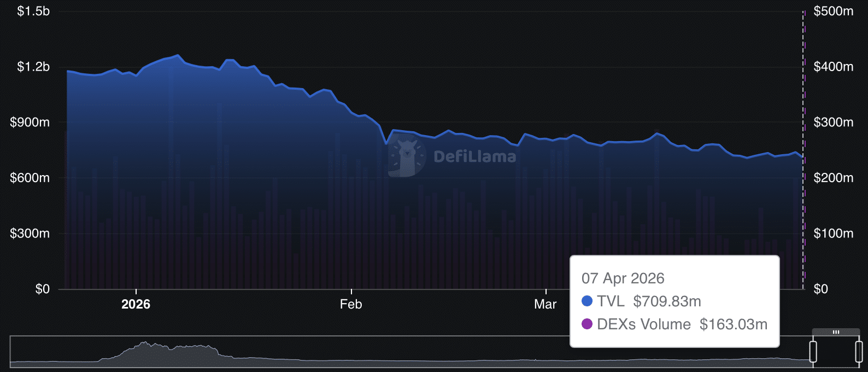Click the tall peak in the overview minimap
This screenshot has width=868, height=372.
[145, 346]
